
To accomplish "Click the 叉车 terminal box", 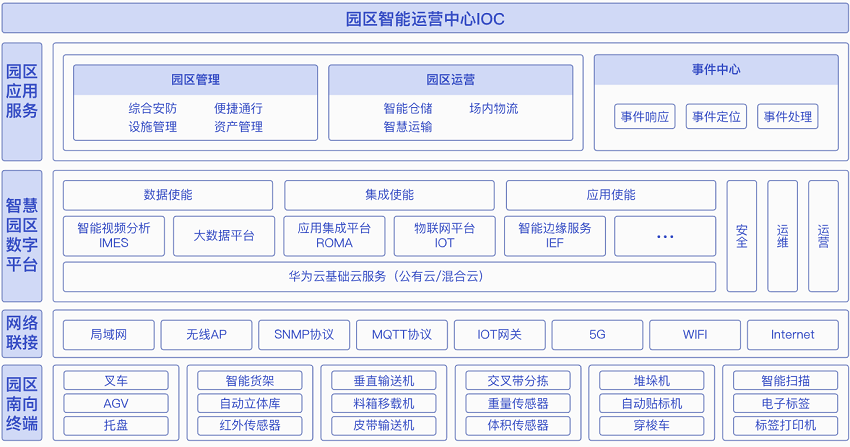I will pyautogui.click(x=116, y=381).
